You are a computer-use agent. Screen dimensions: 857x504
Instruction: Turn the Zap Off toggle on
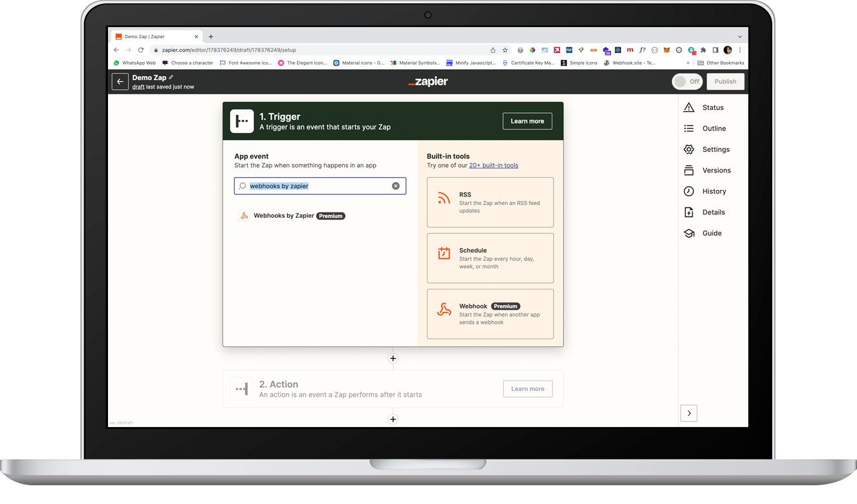click(x=687, y=81)
